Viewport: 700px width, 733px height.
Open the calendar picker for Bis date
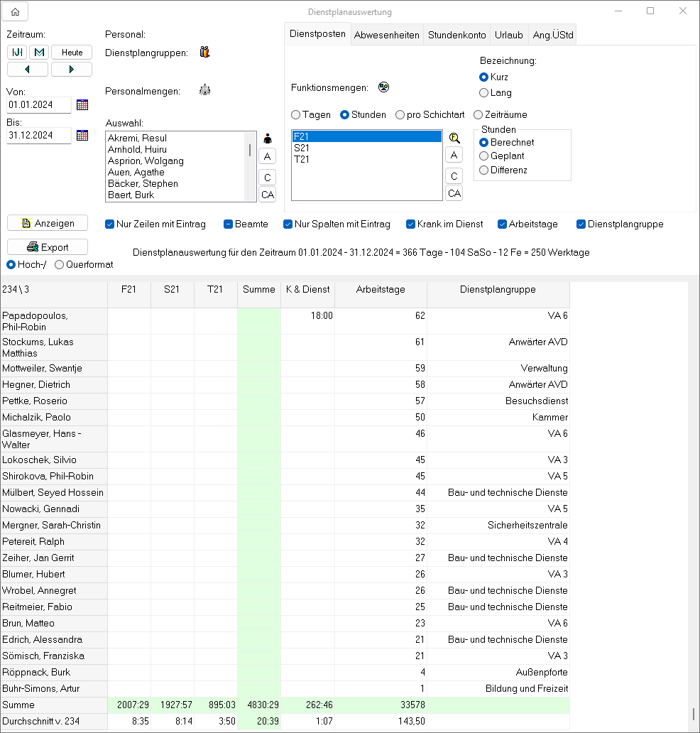click(x=82, y=135)
